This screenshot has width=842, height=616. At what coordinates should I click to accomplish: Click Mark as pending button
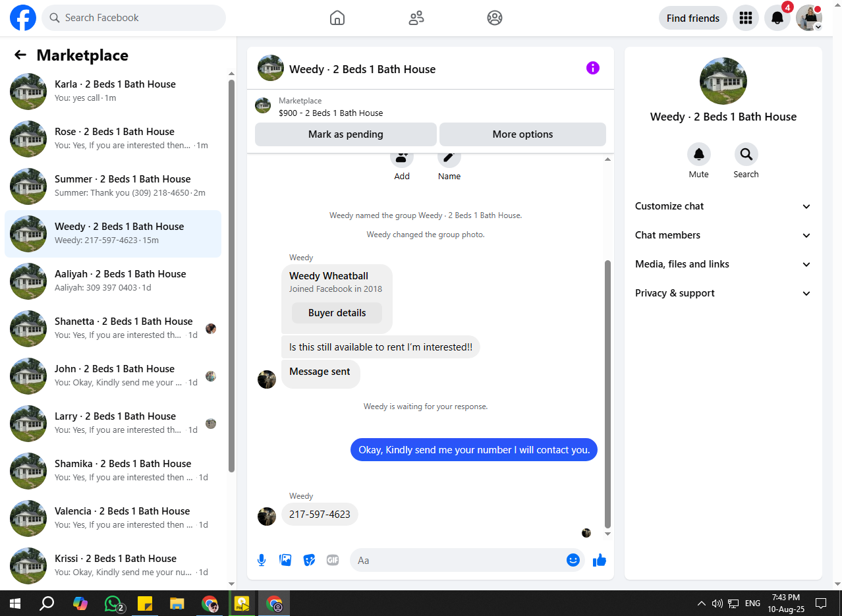pyautogui.click(x=346, y=134)
